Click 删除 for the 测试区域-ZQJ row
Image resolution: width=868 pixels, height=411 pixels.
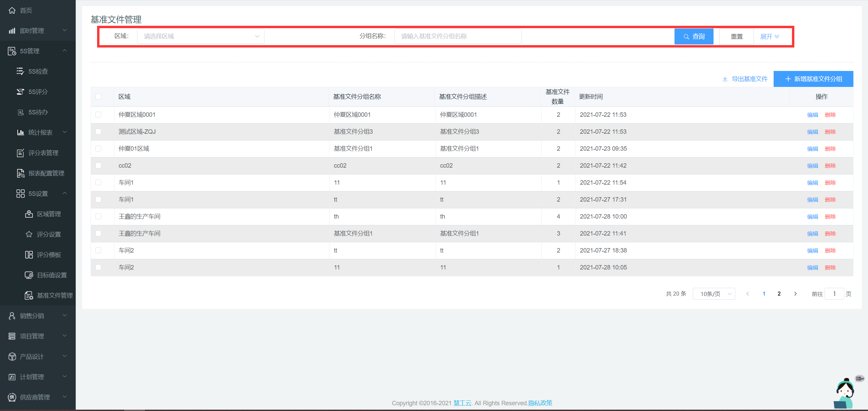click(x=830, y=132)
